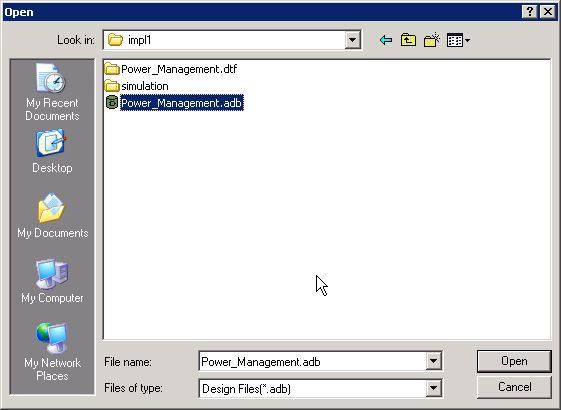Click into the File name field

(x=313, y=361)
